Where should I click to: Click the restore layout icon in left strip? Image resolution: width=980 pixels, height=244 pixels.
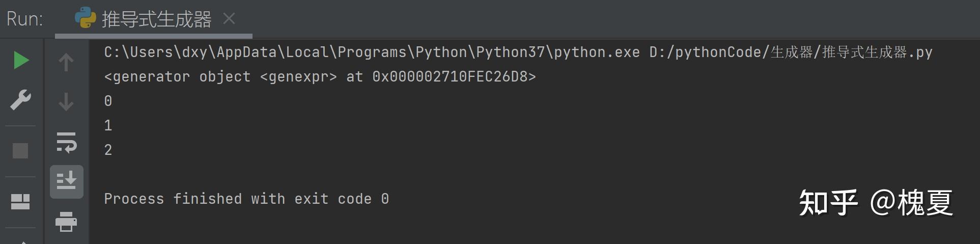20,202
